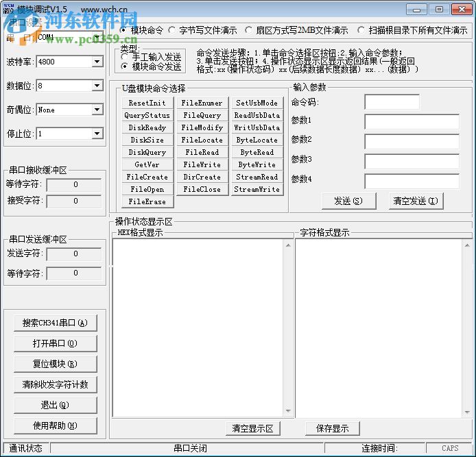
Task: Click the FileEnumer command button
Action: tap(202, 103)
